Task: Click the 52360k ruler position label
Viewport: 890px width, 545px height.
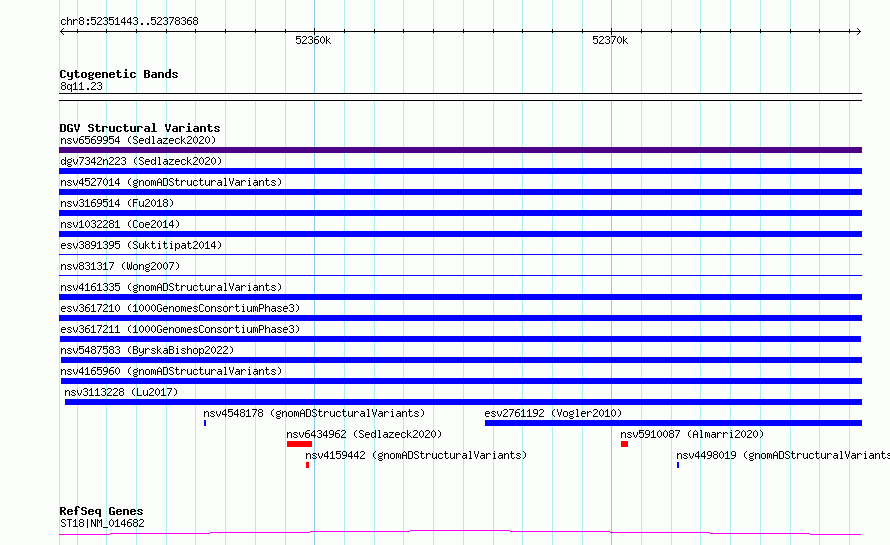Action: pyautogui.click(x=313, y=40)
